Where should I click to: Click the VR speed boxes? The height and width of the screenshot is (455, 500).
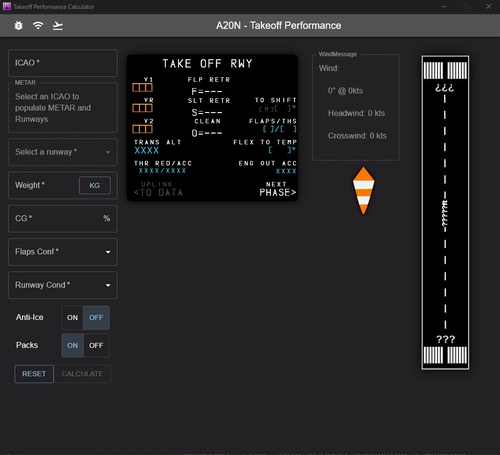coord(142,108)
